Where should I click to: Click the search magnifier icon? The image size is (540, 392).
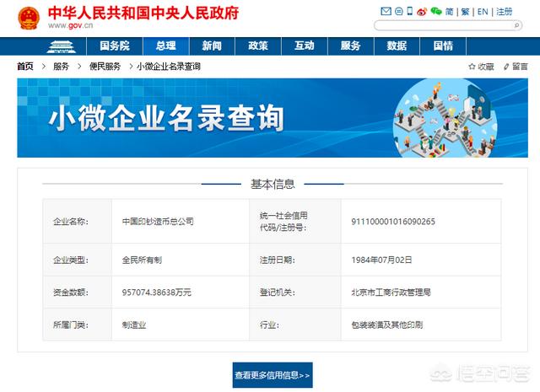tap(516, 25)
